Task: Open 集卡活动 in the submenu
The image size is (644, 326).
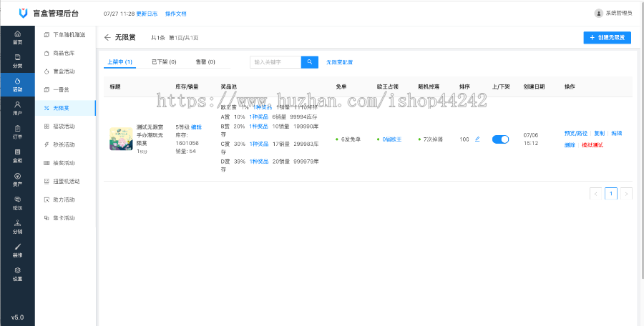Action: coord(65,218)
